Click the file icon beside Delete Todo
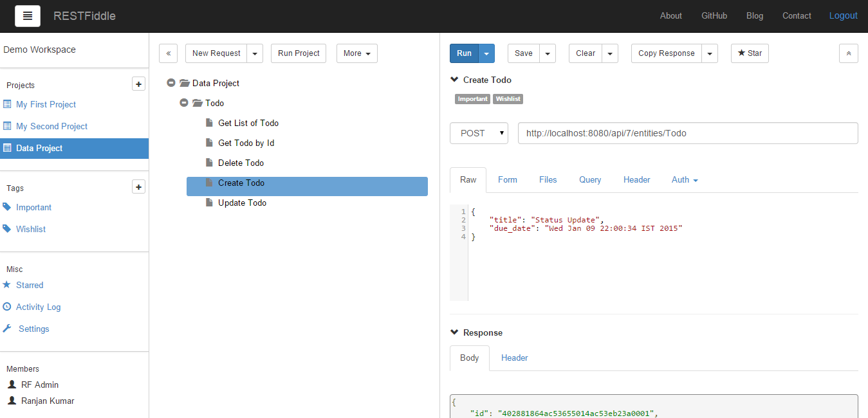Screen dimensions: 868x418 tap(208, 163)
